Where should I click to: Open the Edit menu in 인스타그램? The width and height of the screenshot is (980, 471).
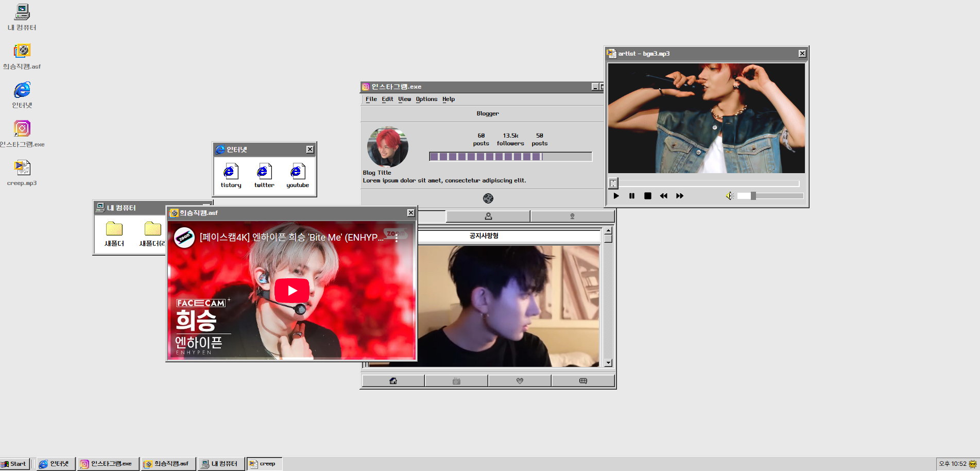pyautogui.click(x=387, y=99)
